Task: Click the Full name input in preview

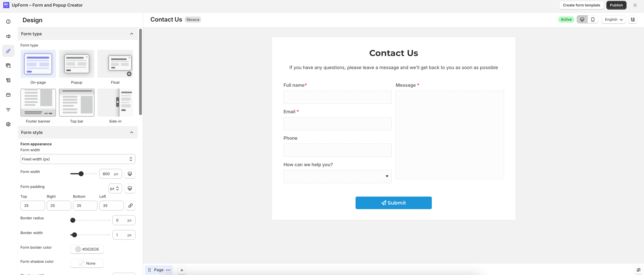Action: (x=337, y=97)
